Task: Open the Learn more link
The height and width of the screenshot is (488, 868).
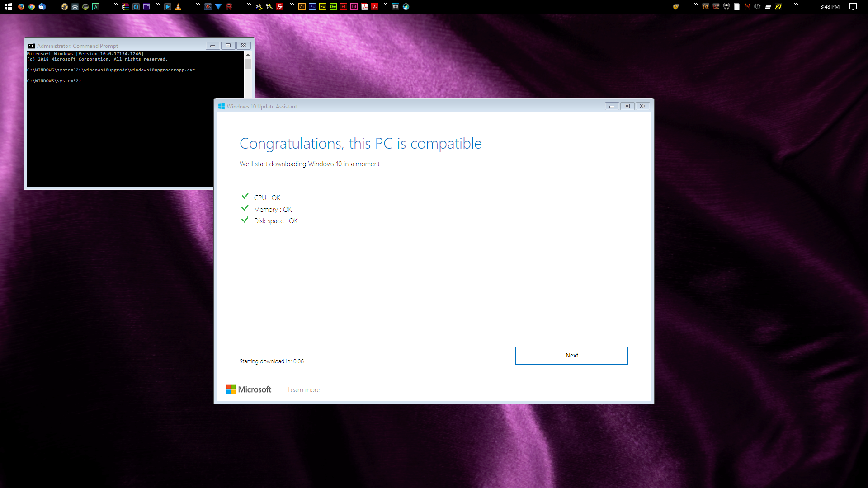Action: (303, 390)
